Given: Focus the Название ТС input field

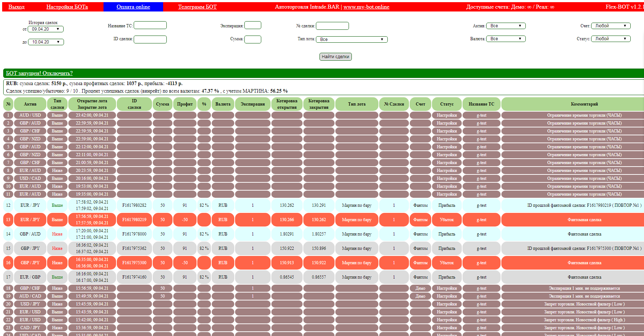Looking at the screenshot, I should tap(150, 25).
